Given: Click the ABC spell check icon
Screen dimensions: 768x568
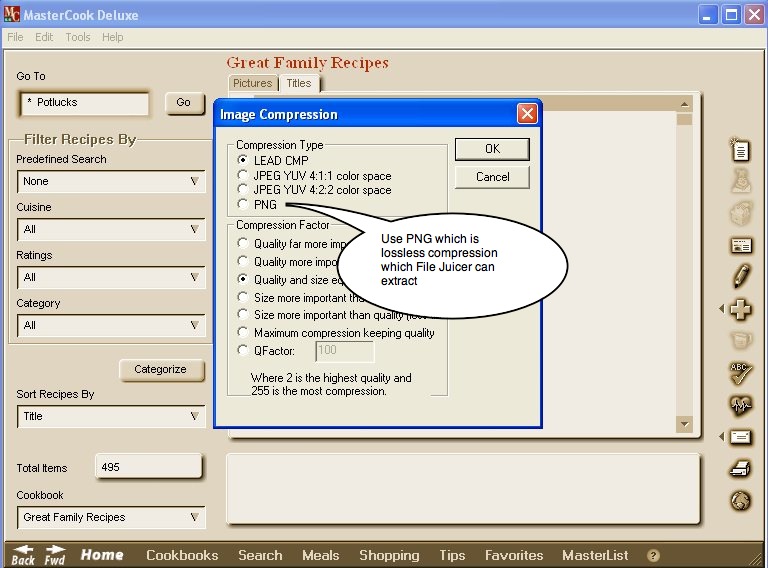Looking at the screenshot, I should (x=741, y=373).
